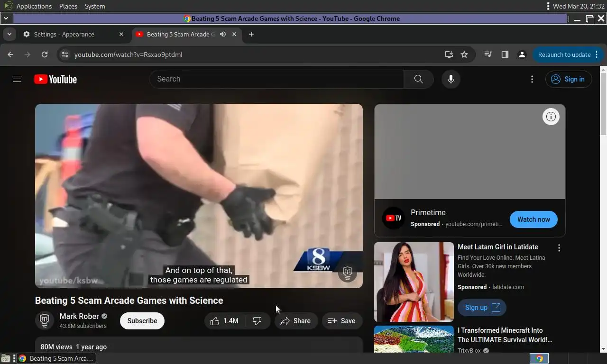Open the YouTube hamburger guide menu
The width and height of the screenshot is (607, 364).
click(17, 79)
